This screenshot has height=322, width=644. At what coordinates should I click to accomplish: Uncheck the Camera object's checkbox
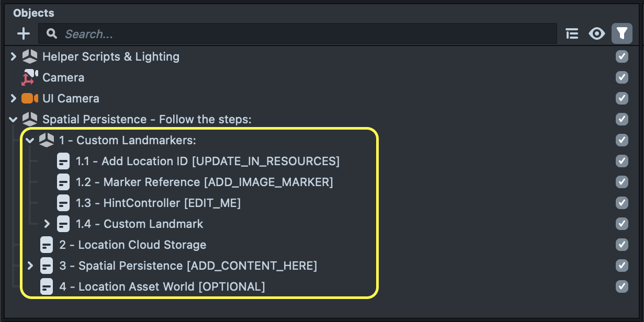[622, 77]
